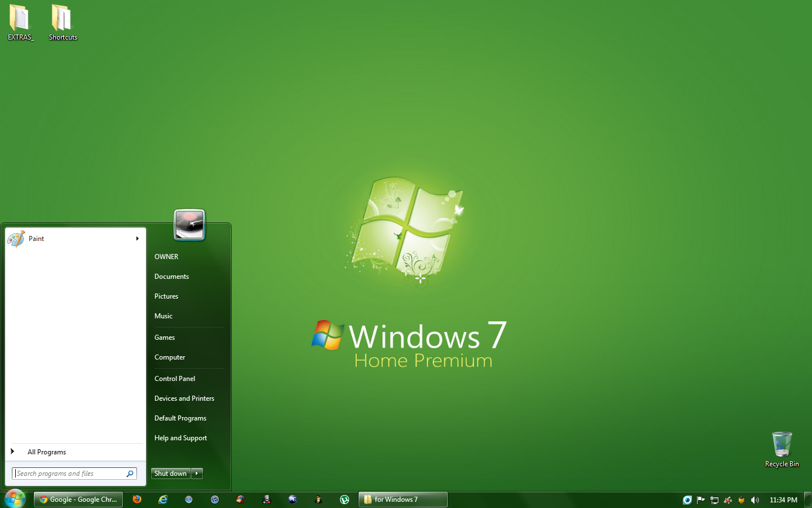
Task: Click the user account picture in Start menu
Action: 189,225
